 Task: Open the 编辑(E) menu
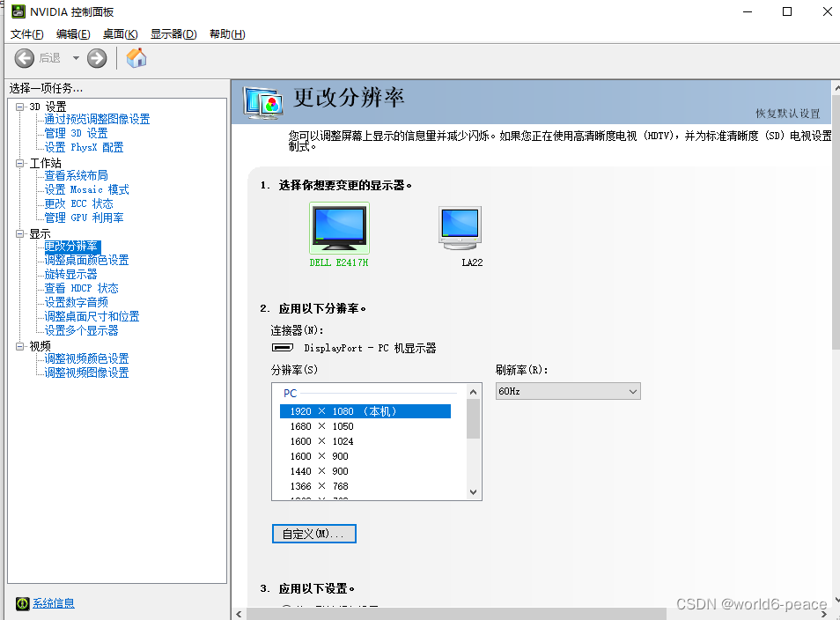click(73, 34)
